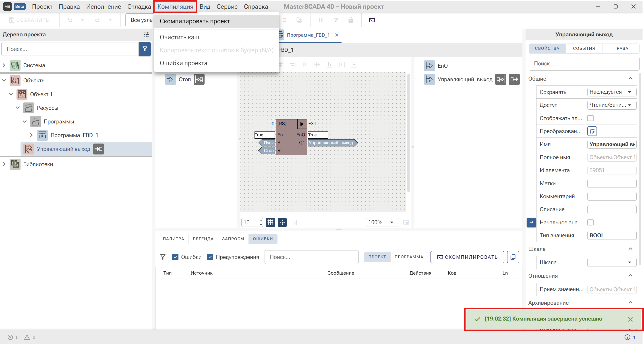Click the input icon next to Стоп
The width and height of the screenshot is (644, 344).
click(170, 79)
